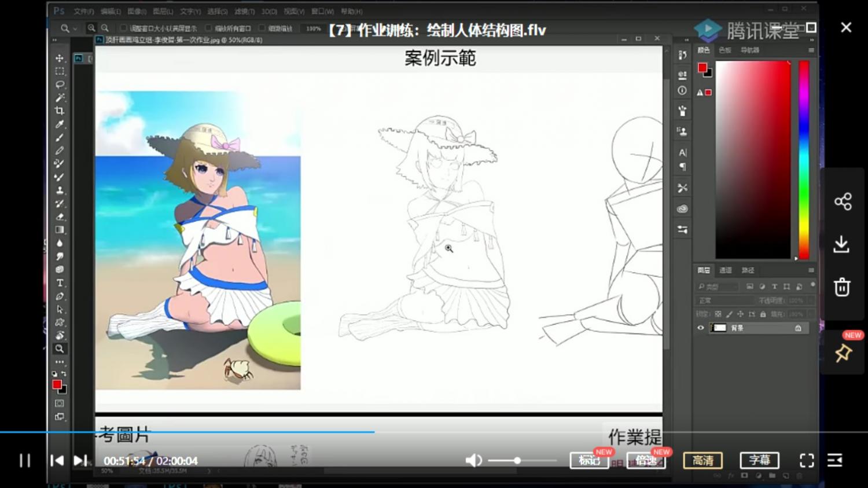Open the player playlist menu icon

[834, 460]
